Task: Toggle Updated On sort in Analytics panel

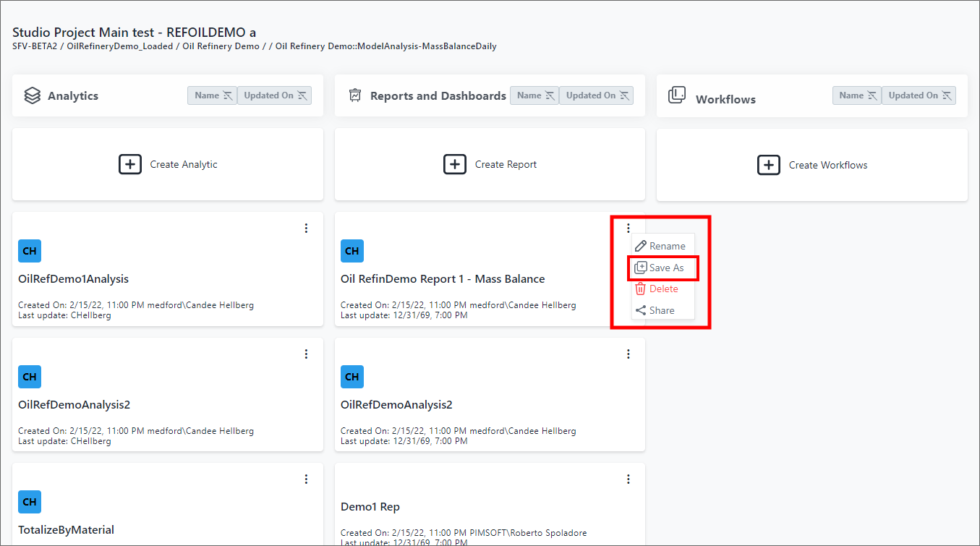Action: click(x=275, y=95)
